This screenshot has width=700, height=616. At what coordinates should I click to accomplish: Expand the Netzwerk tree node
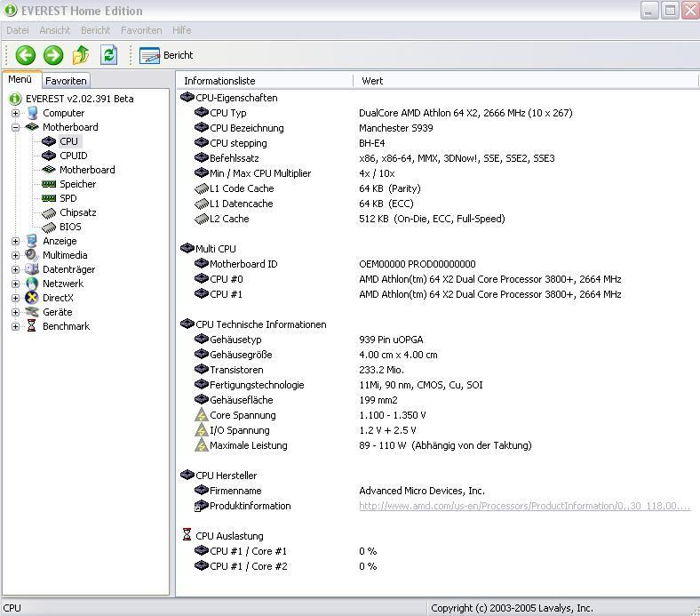tap(16, 284)
